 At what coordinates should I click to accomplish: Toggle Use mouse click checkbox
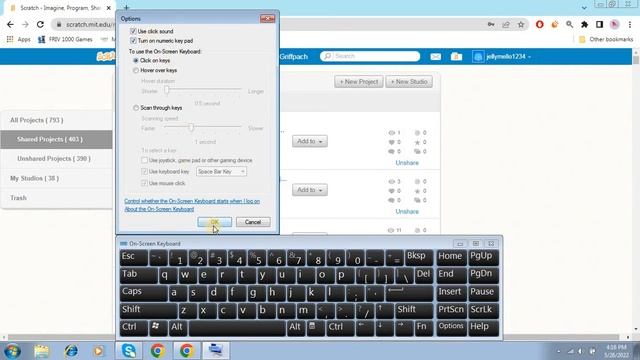pyautogui.click(x=144, y=183)
